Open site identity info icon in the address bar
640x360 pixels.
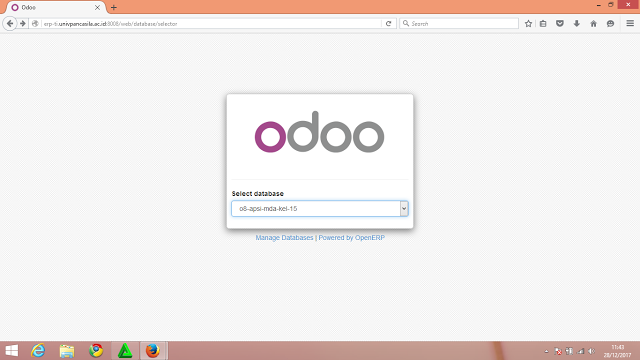click(36, 24)
